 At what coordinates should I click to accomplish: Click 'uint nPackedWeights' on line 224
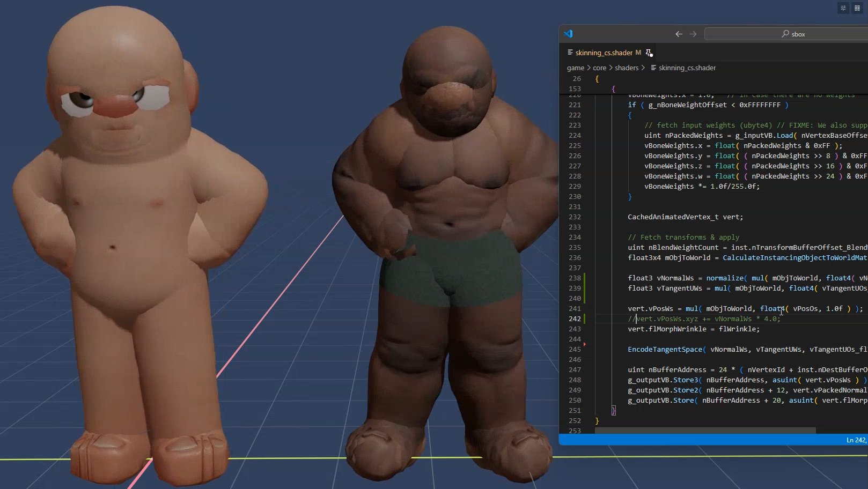point(683,135)
